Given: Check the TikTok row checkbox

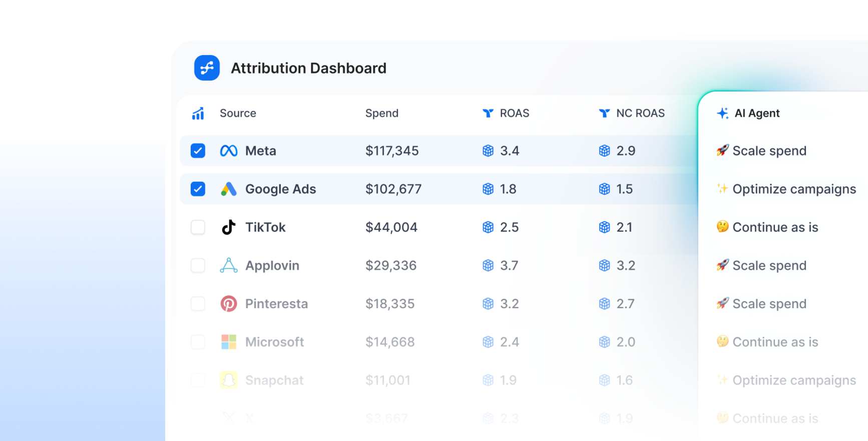Looking at the screenshot, I should click(x=198, y=227).
